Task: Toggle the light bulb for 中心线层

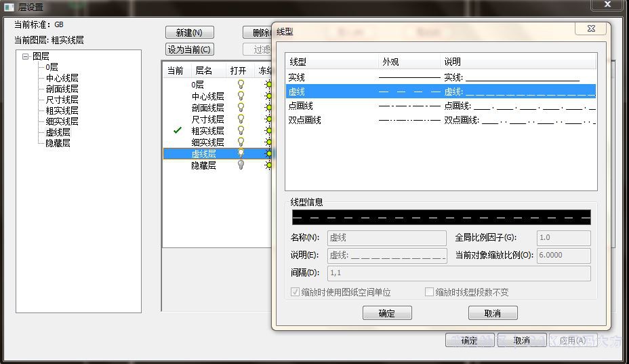Action: coord(241,96)
